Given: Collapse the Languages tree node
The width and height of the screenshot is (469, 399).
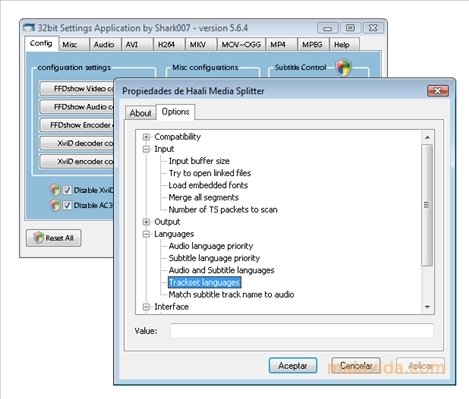Looking at the screenshot, I should pos(146,234).
